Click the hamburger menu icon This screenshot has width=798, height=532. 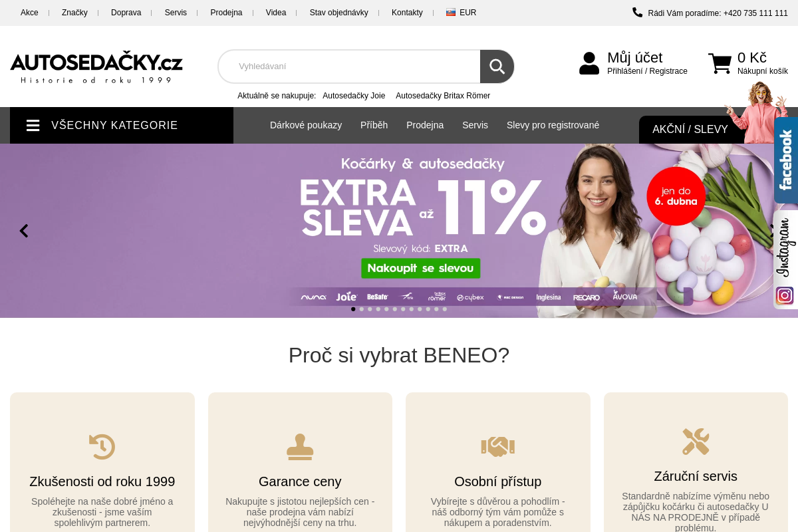33,125
